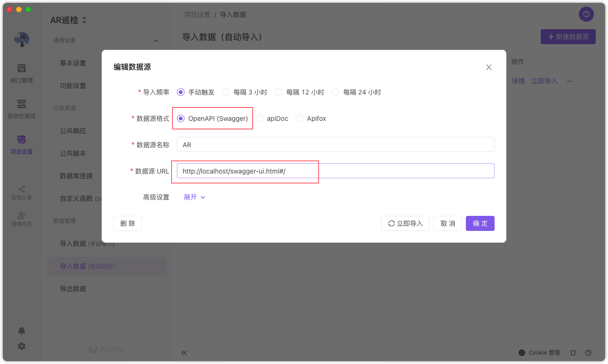Click 项目设置 breadcrumb link
The height and width of the screenshot is (364, 608).
[197, 15]
